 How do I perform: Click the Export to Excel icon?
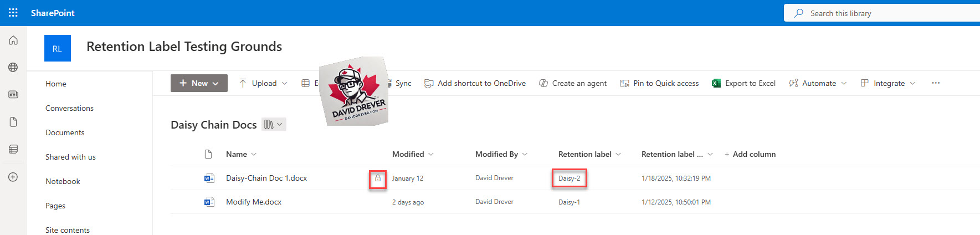click(x=716, y=83)
